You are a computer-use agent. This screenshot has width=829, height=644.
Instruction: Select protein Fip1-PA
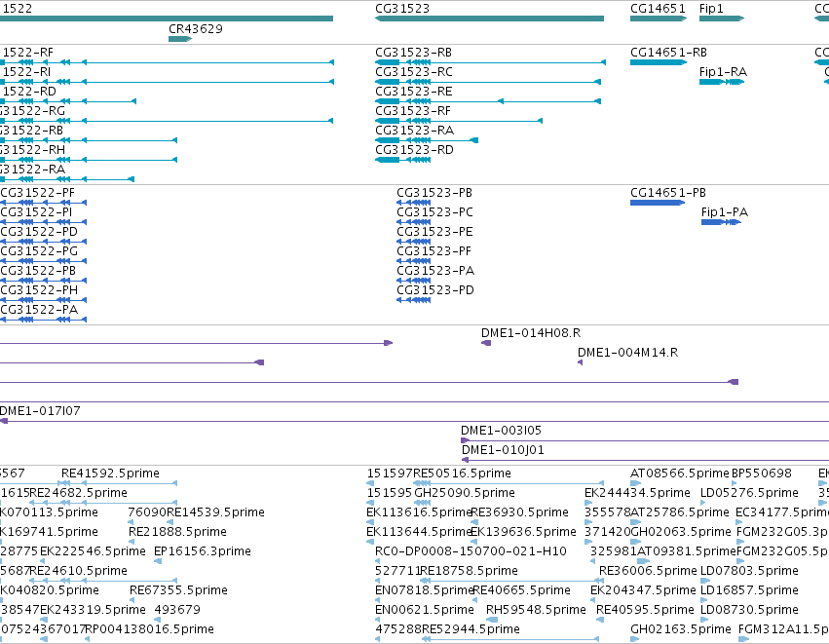(x=725, y=212)
